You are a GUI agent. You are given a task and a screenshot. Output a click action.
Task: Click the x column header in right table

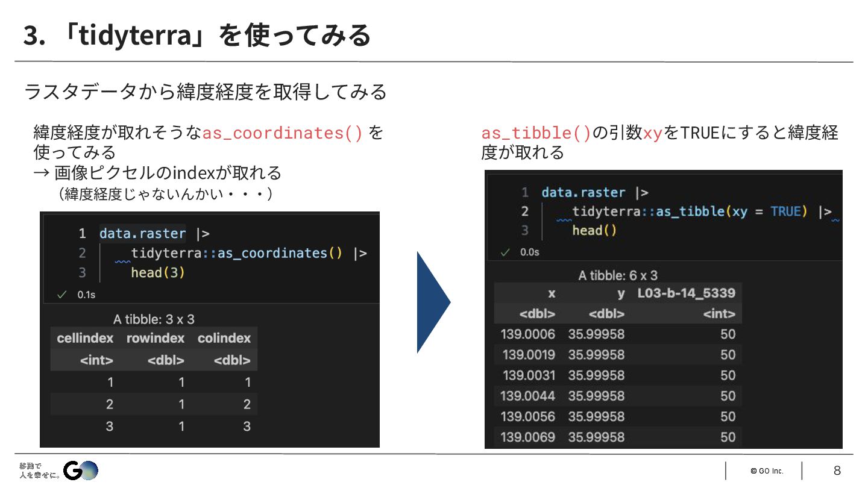pos(552,293)
